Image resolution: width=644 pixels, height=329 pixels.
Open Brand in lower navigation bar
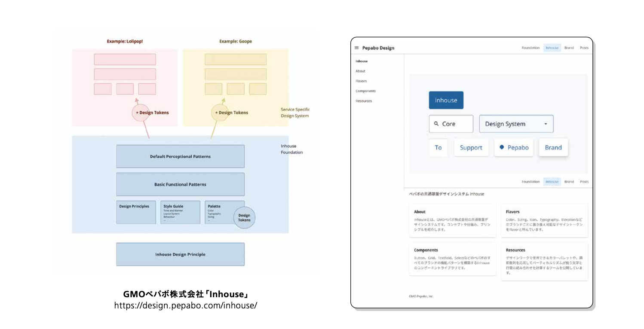(569, 182)
